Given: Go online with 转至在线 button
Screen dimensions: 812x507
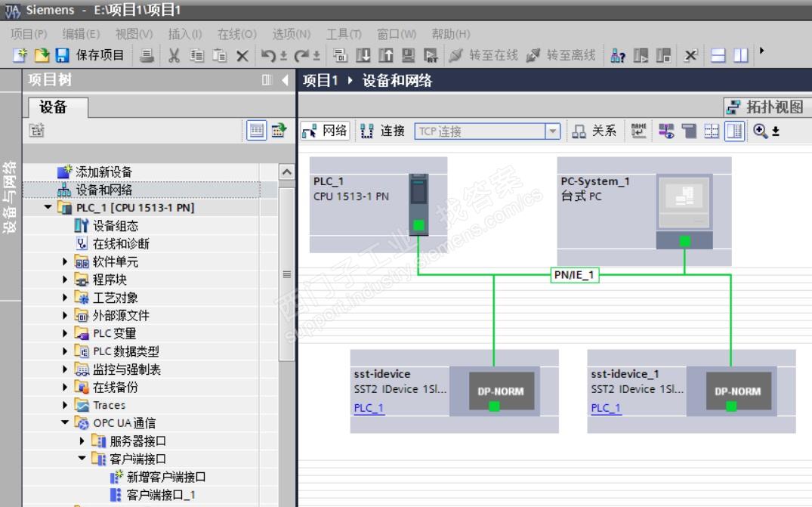Looking at the screenshot, I should pyautogui.click(x=483, y=55).
